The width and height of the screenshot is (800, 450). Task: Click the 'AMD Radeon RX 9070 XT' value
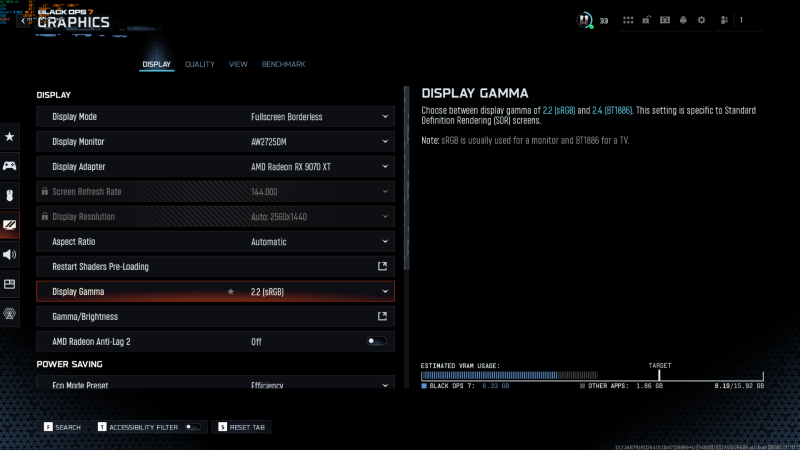point(291,167)
